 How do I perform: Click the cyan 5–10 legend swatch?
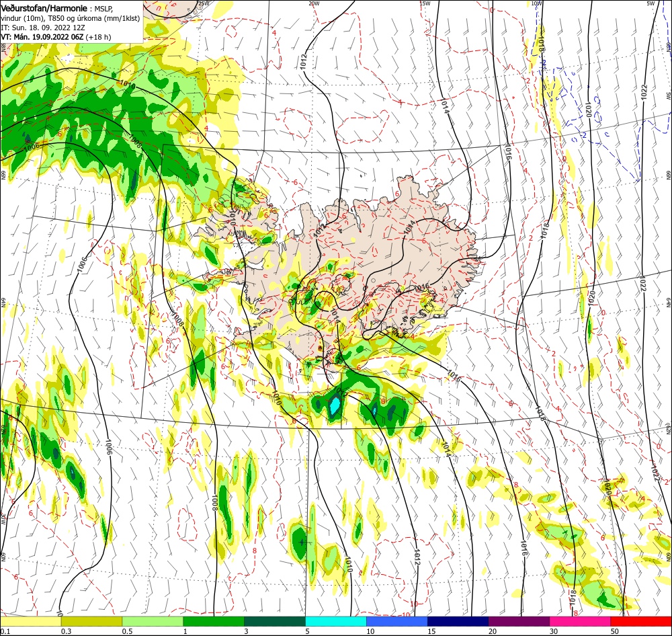click(336, 621)
